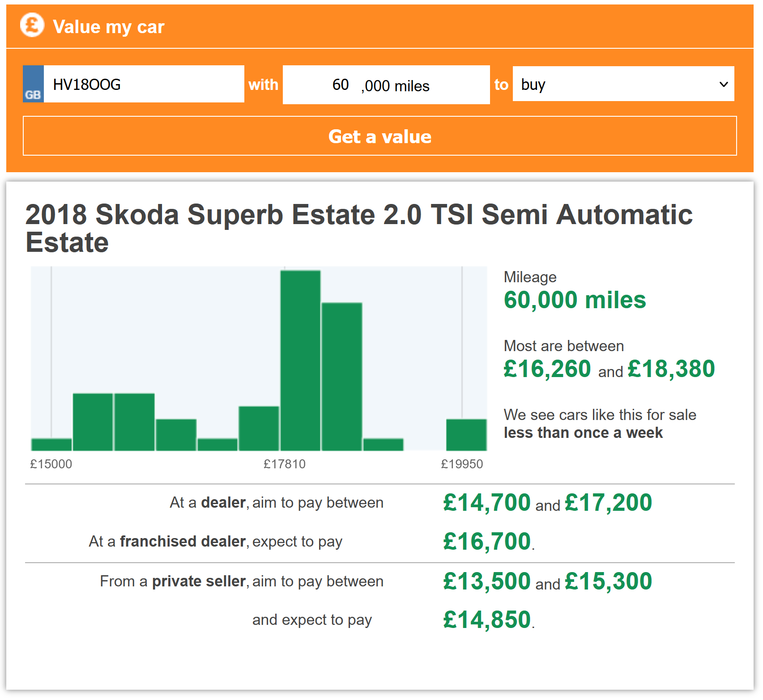This screenshot has height=700, width=763.
Task: Click the private seller price £15,300
Action: pyautogui.click(x=609, y=581)
